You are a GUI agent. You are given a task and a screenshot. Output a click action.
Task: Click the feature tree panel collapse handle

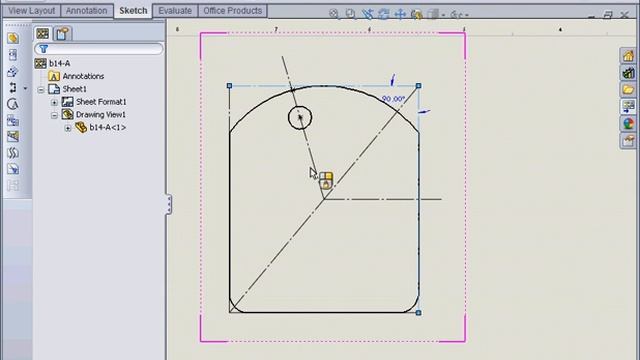pos(169,204)
